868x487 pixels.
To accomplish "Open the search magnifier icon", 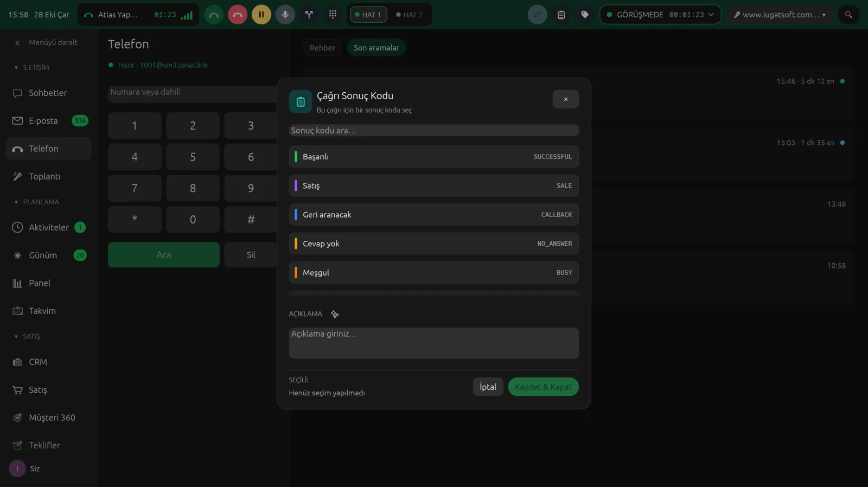I will 848,15.
